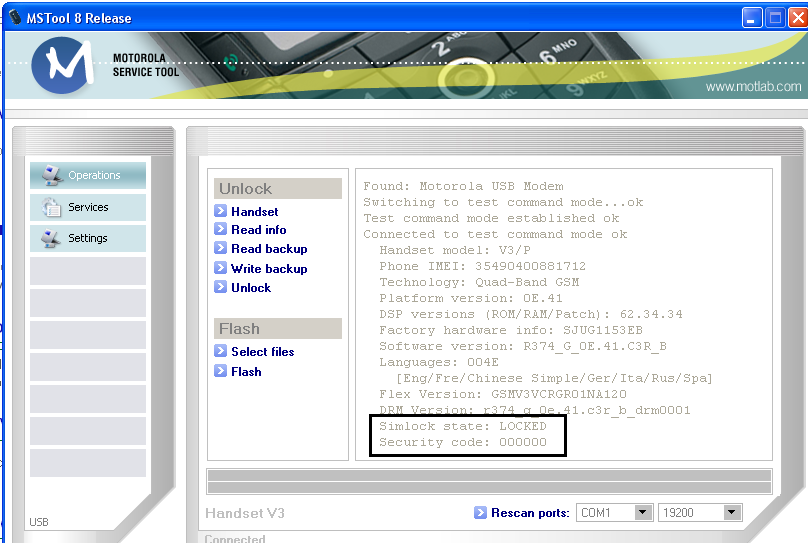
Task: Click the 'Handset V3' status label
Action: click(x=245, y=513)
